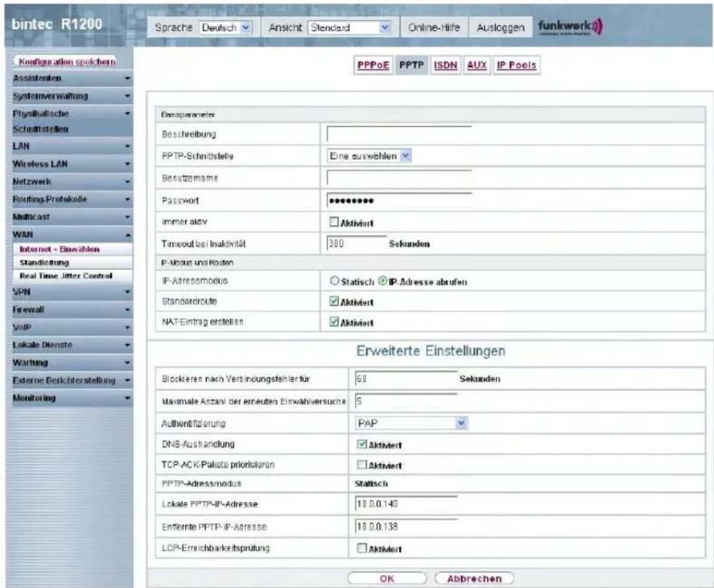Focus the Benutzername input field
The image size is (714, 588).
[x=399, y=177]
